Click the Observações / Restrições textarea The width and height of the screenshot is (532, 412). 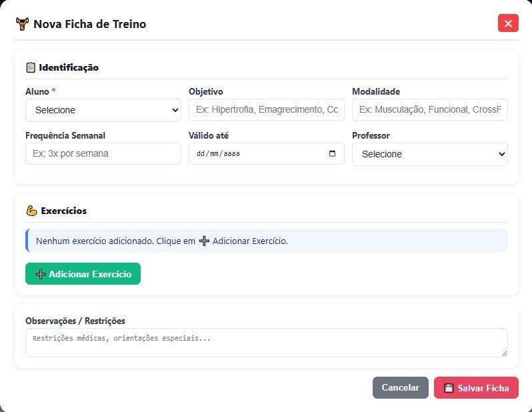[x=267, y=343]
